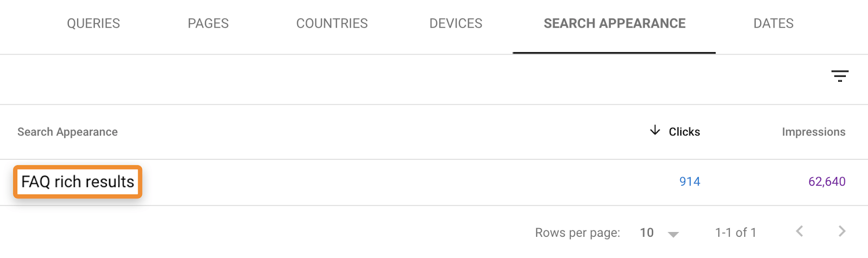
Task: Switch to the Dates tab
Action: [773, 24]
